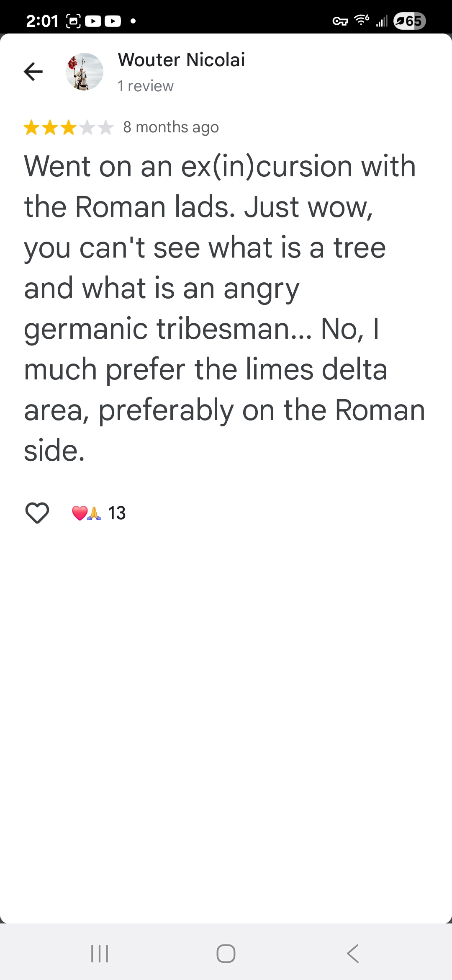Open the 13 reactions count
Screen dimensions: 452x980
117,513
